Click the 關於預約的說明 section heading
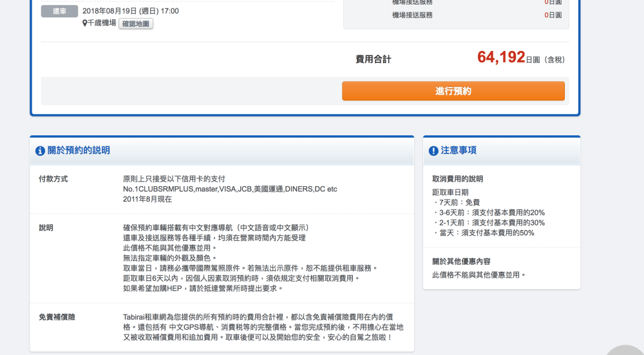Image resolution: width=644 pixels, height=355 pixels. coord(79,151)
